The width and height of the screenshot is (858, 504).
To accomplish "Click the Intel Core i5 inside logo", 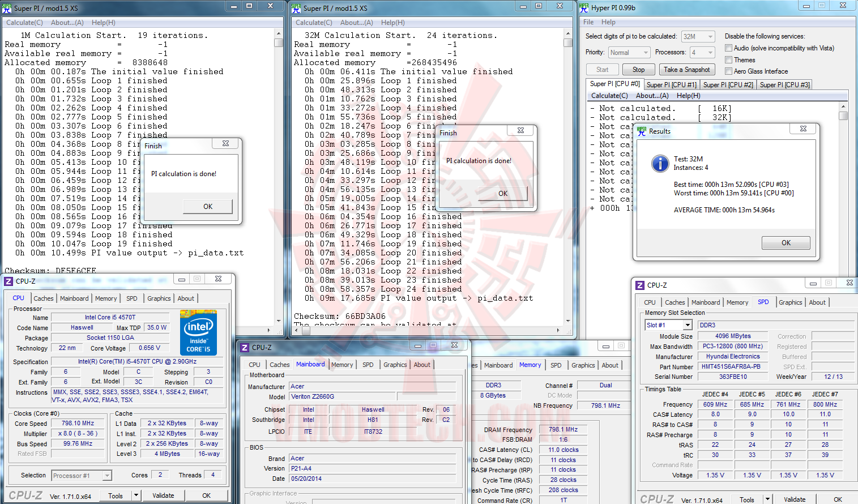I will 198,332.
